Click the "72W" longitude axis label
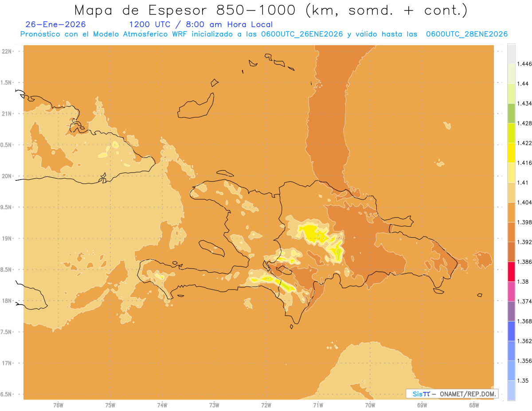 coord(266,405)
